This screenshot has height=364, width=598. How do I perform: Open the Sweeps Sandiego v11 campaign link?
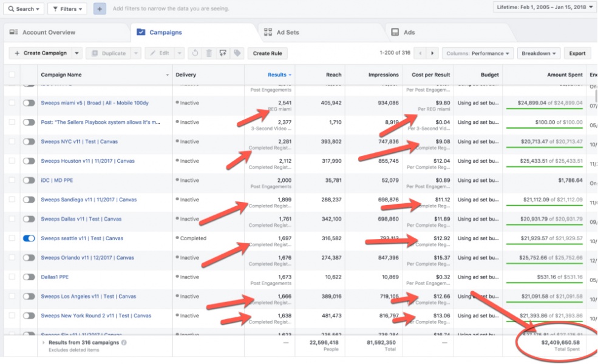coord(89,200)
